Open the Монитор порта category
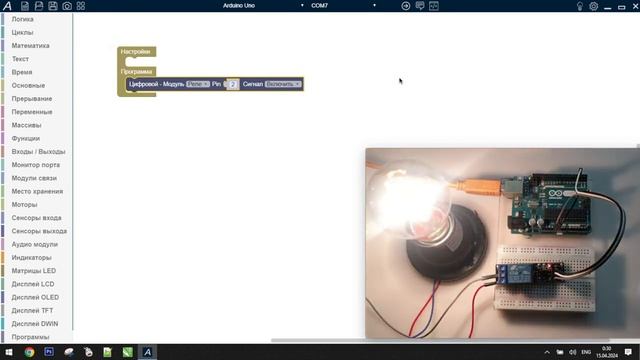This screenshot has height=360, width=640. click(36, 165)
